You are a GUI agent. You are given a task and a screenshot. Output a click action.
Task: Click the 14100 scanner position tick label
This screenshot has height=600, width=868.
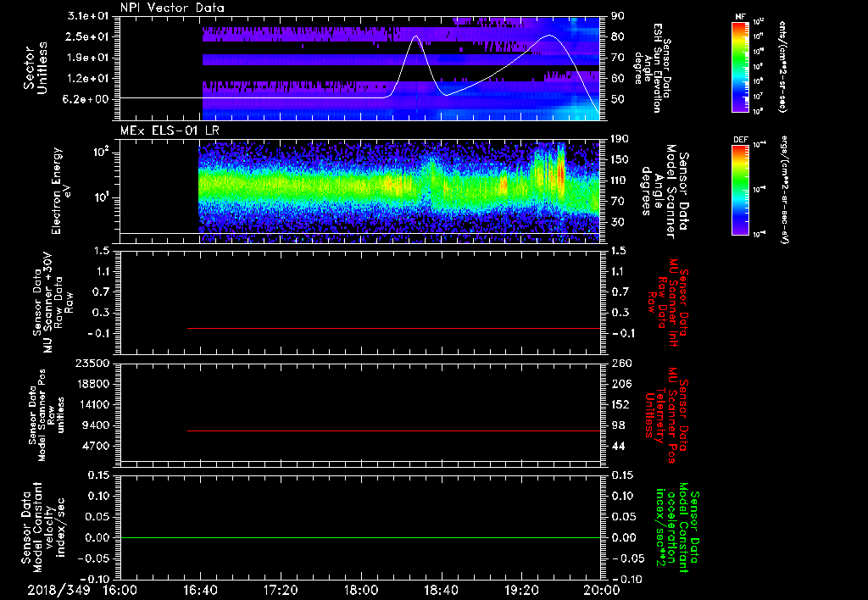[x=92, y=404]
